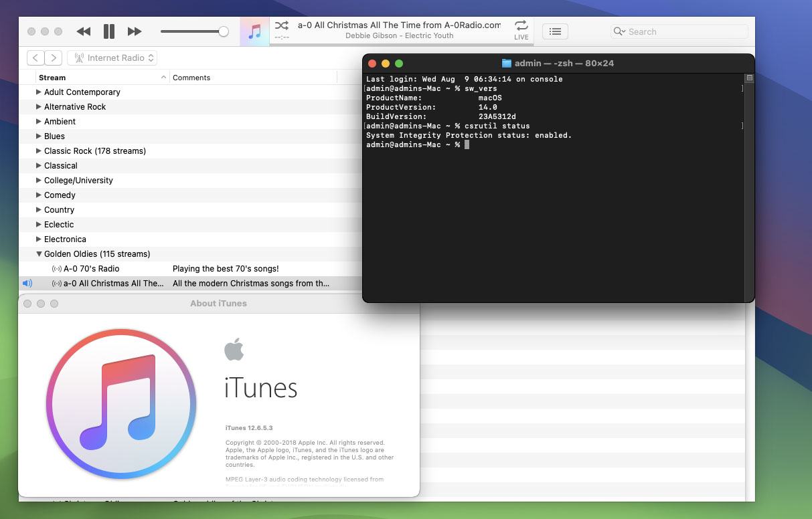This screenshot has width=812, height=519.
Task: Toggle shuffle icon in the now playing display
Action: (x=282, y=25)
